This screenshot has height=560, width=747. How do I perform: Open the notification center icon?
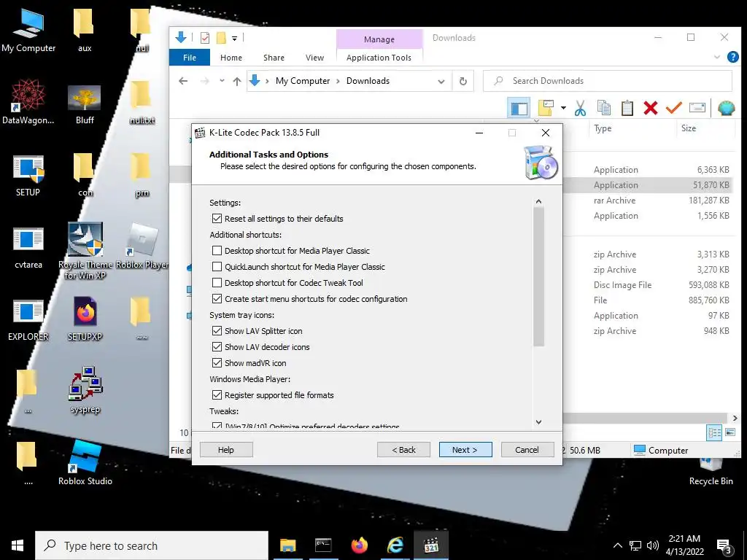[724, 546]
